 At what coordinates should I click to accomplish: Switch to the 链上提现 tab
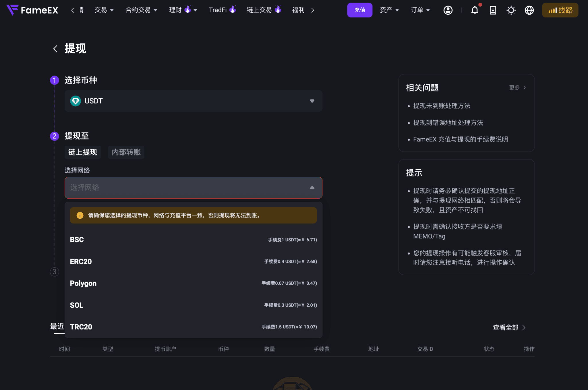coord(83,152)
